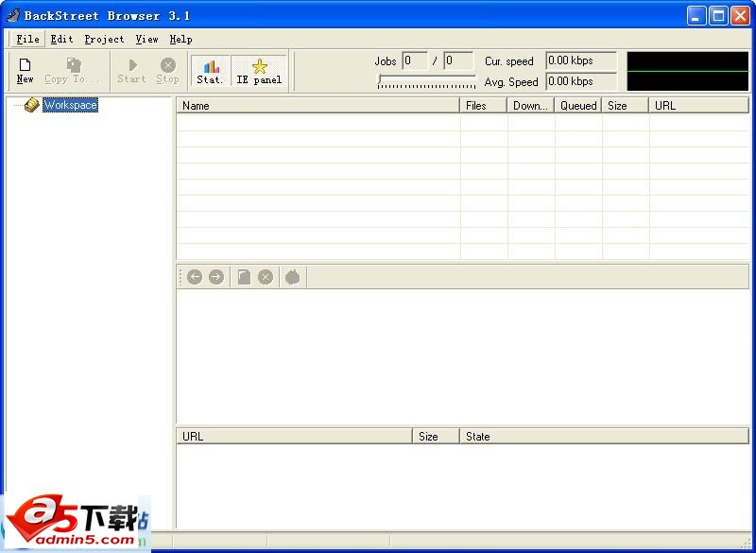
Task: Open the View menu
Action: 146,39
